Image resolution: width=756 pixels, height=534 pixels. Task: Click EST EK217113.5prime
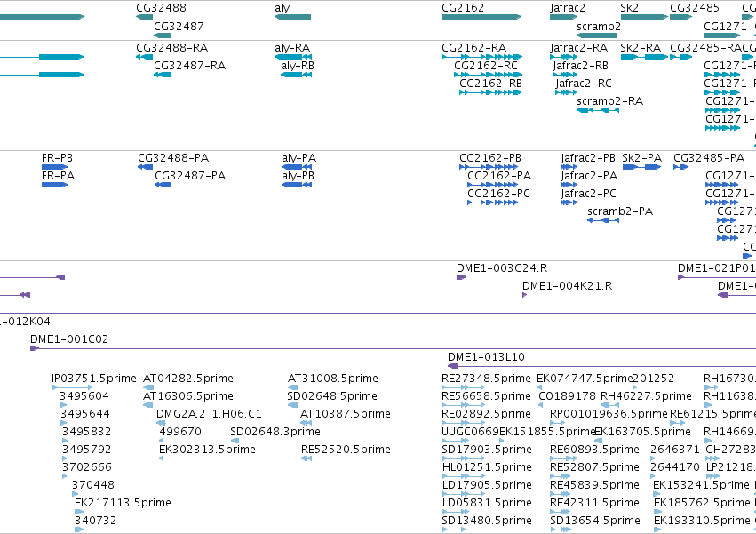point(123,503)
